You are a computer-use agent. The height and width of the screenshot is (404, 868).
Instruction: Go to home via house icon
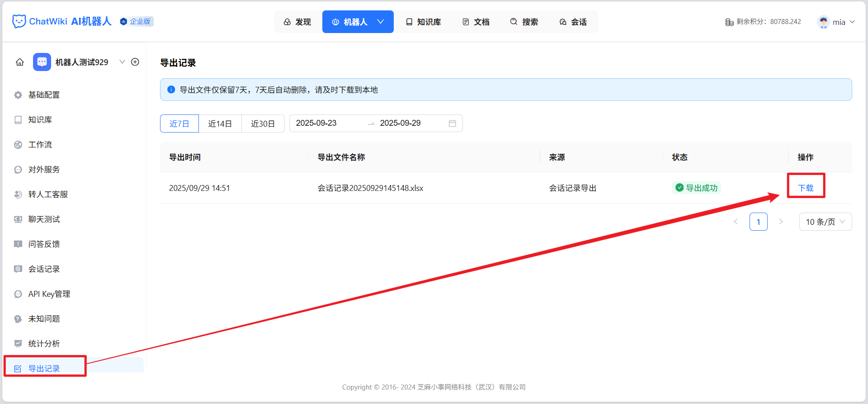point(20,62)
